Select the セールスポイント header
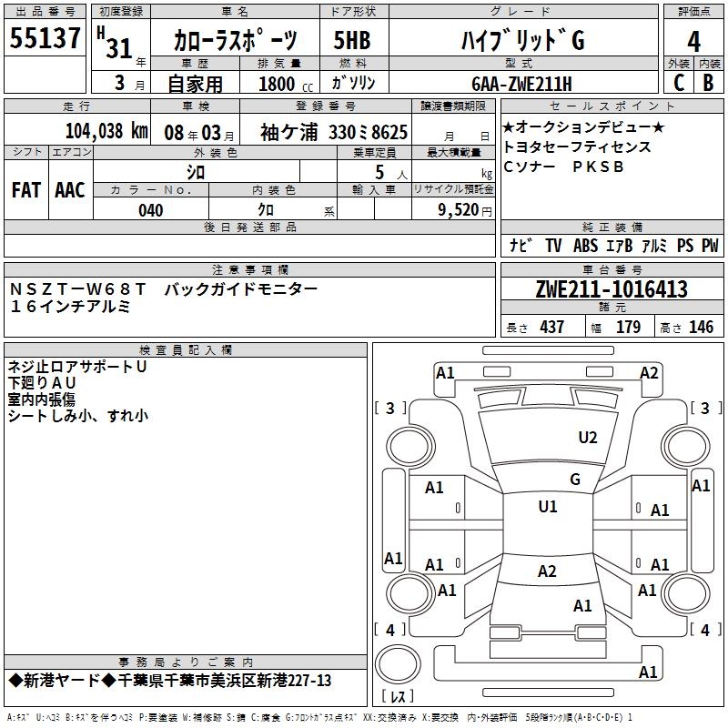The image size is (728, 728). [x=612, y=106]
